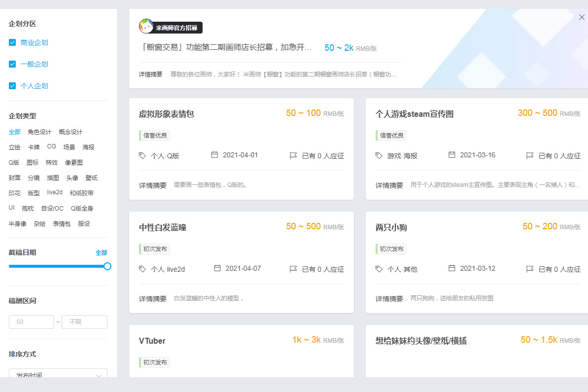Click the 已有0人应征 link on 中性白发蓝瞳
This screenshot has height=392, width=588.
(323, 268)
